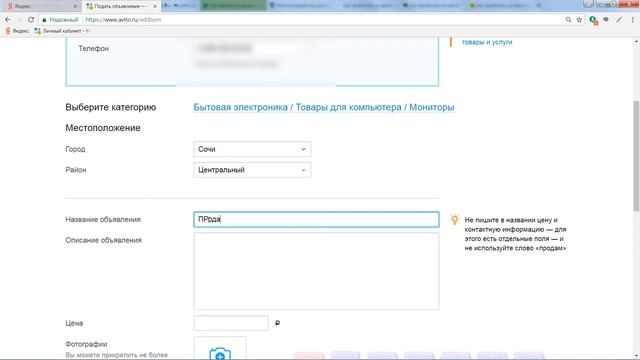Click the zoom magnifier icon in address bar

pos(568,20)
